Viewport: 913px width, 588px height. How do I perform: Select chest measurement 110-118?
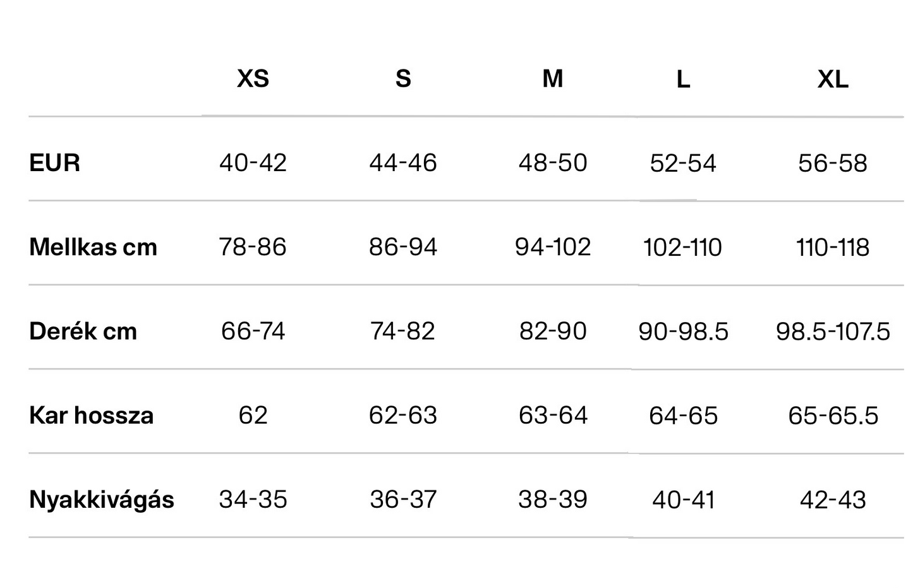click(x=833, y=248)
